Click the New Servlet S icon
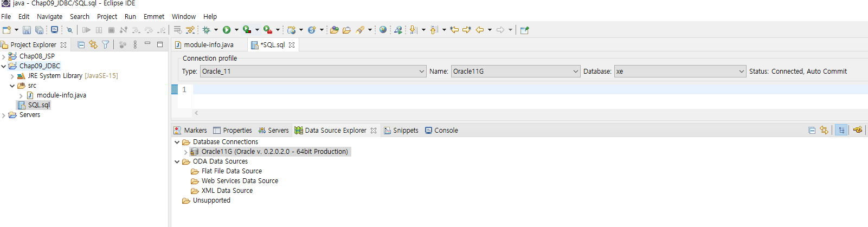The image size is (868, 227). click(x=312, y=30)
